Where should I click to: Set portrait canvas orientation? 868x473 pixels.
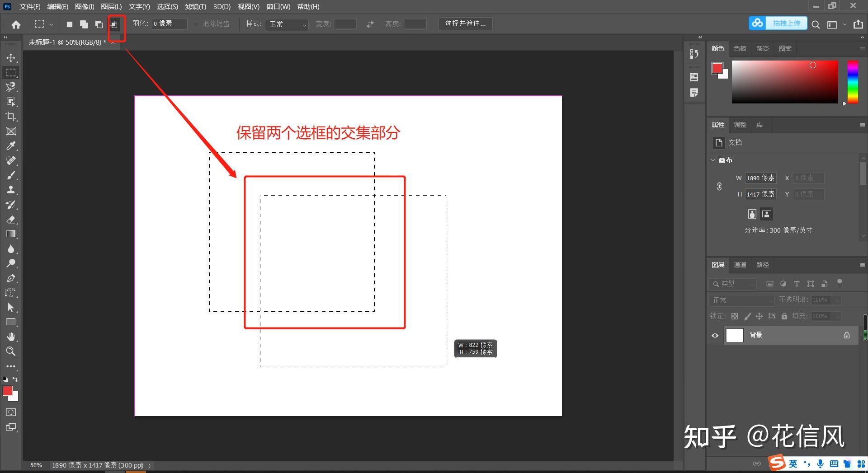coord(752,214)
